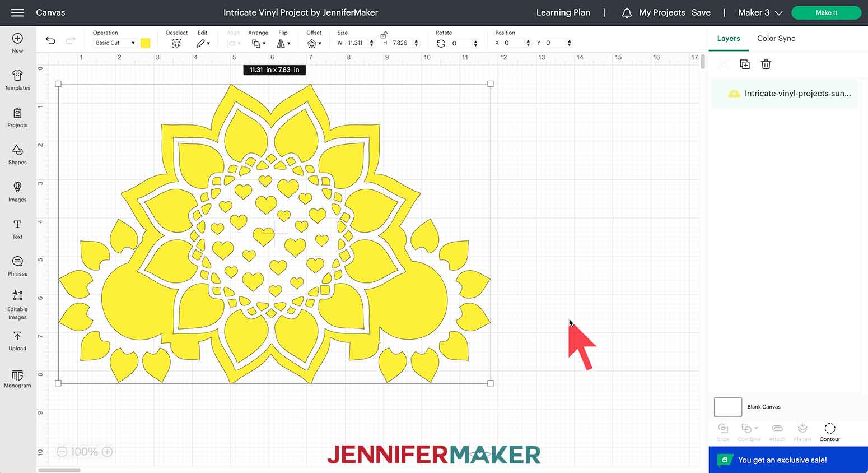868x473 pixels.
Task: Open the Arrange dropdown
Action: coord(258,43)
